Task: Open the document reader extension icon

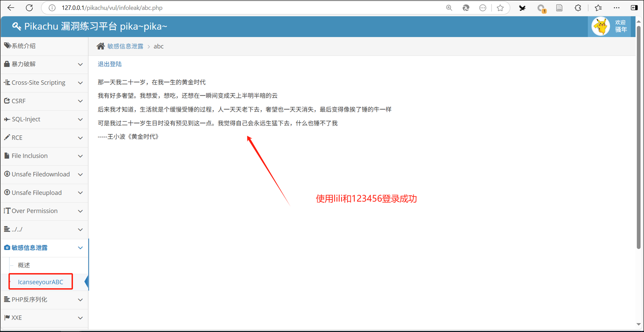Action: point(559,8)
